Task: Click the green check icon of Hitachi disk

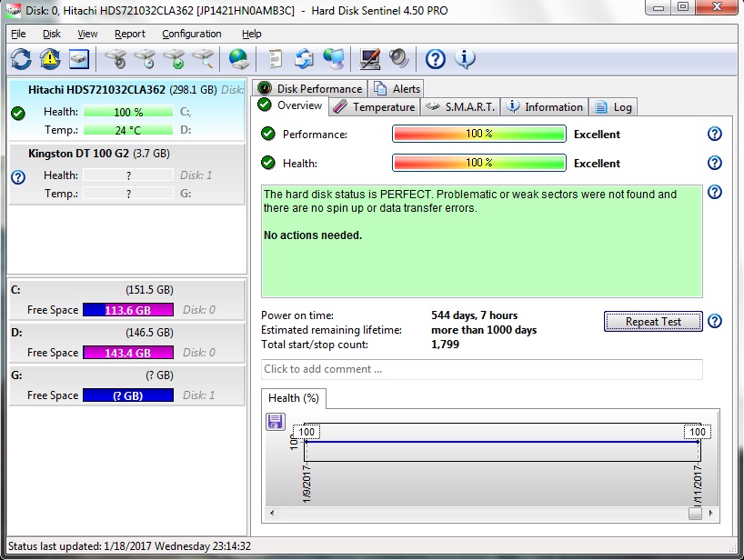Action: click(18, 114)
